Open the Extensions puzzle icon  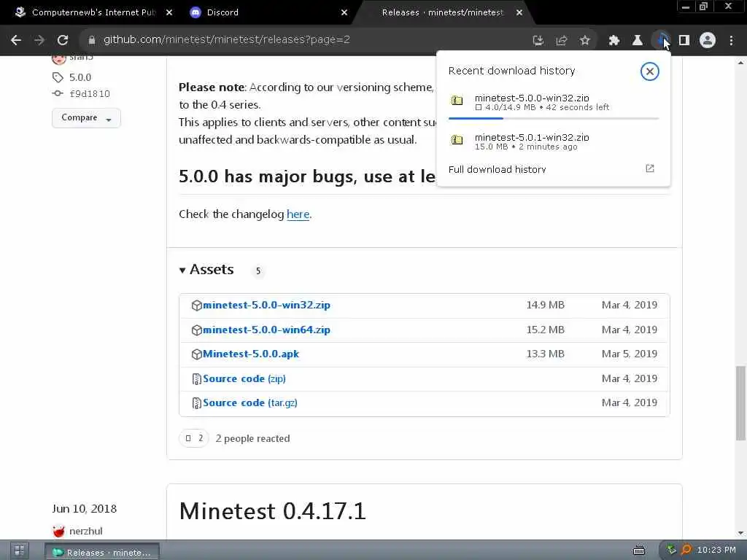614,41
